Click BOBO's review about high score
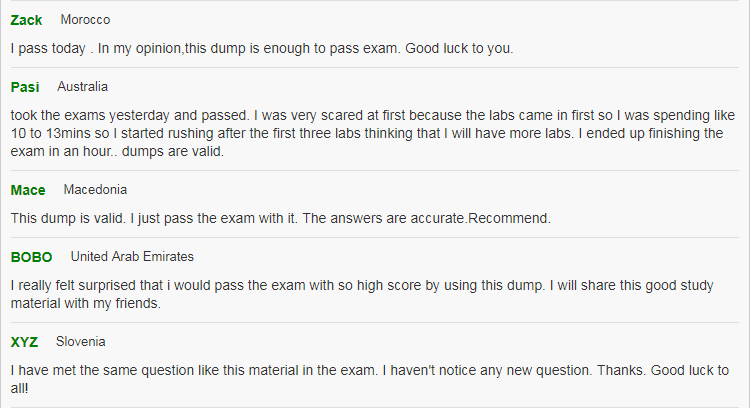The height and width of the screenshot is (408, 751). (x=362, y=294)
